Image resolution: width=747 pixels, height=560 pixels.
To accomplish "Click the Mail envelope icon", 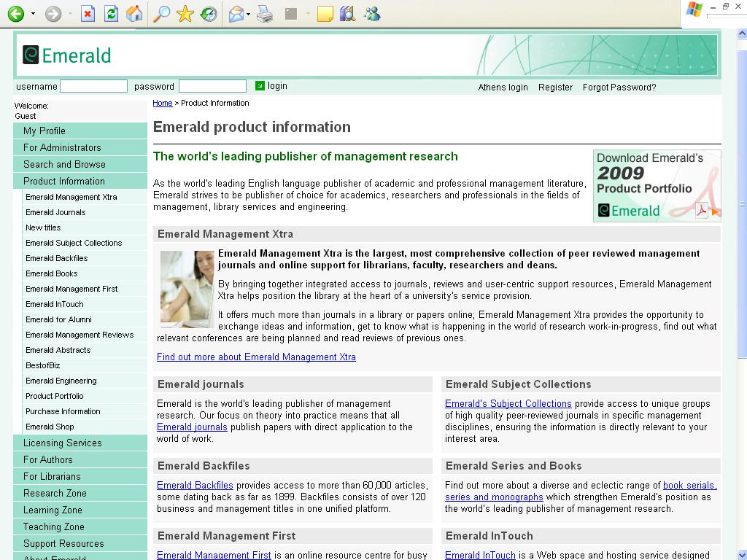I will point(236,14).
